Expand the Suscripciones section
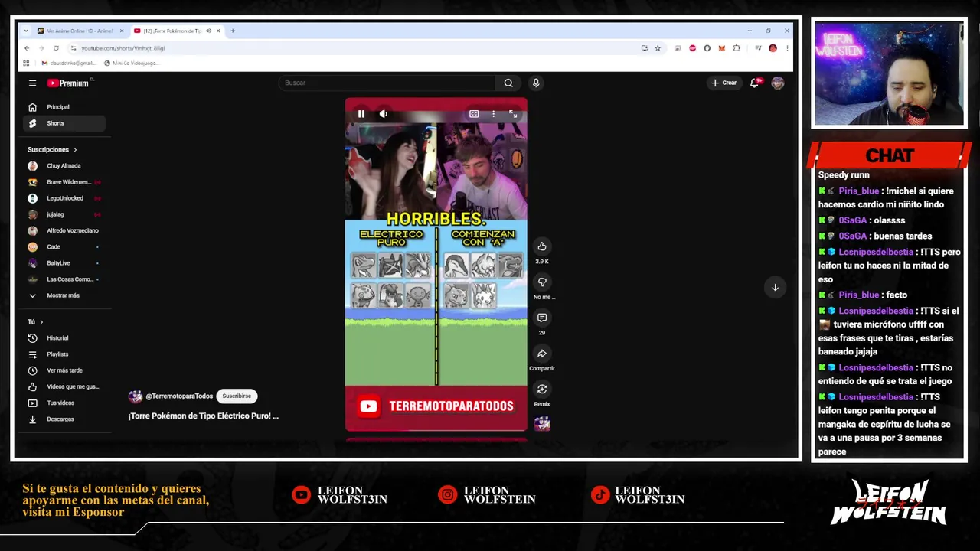 coord(52,150)
